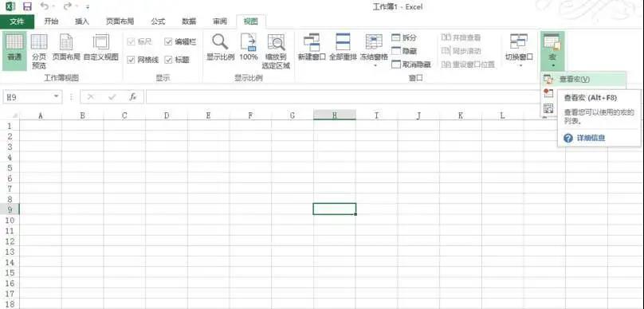
Task: Click the blue question mark help icon
Action: tap(568, 139)
